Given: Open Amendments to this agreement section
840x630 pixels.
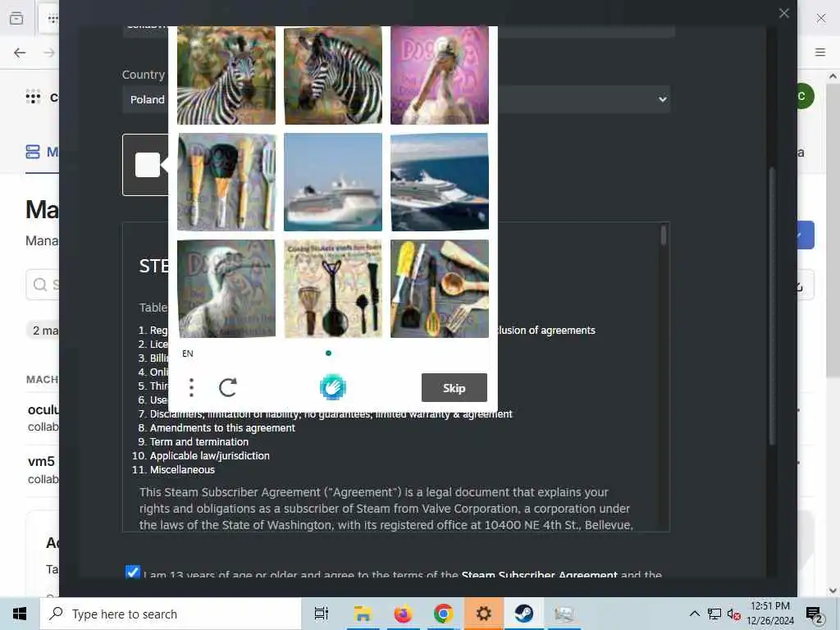Looking at the screenshot, I should pyautogui.click(x=222, y=428).
